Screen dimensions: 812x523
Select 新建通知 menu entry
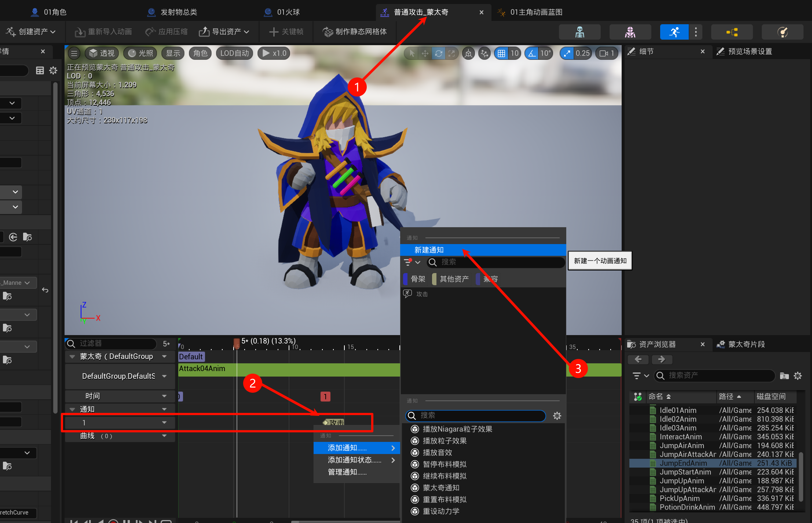429,250
